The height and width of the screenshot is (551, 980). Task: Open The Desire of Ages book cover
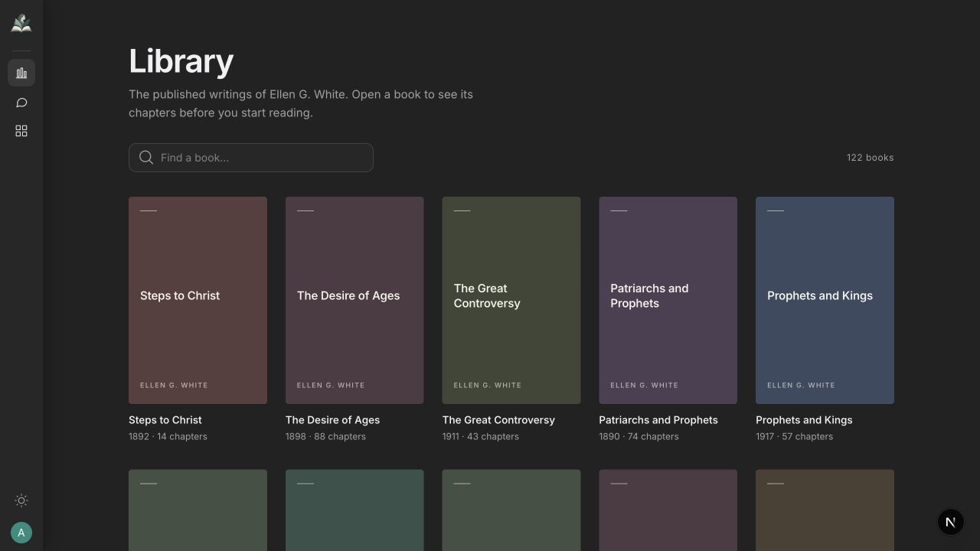pyautogui.click(x=354, y=300)
